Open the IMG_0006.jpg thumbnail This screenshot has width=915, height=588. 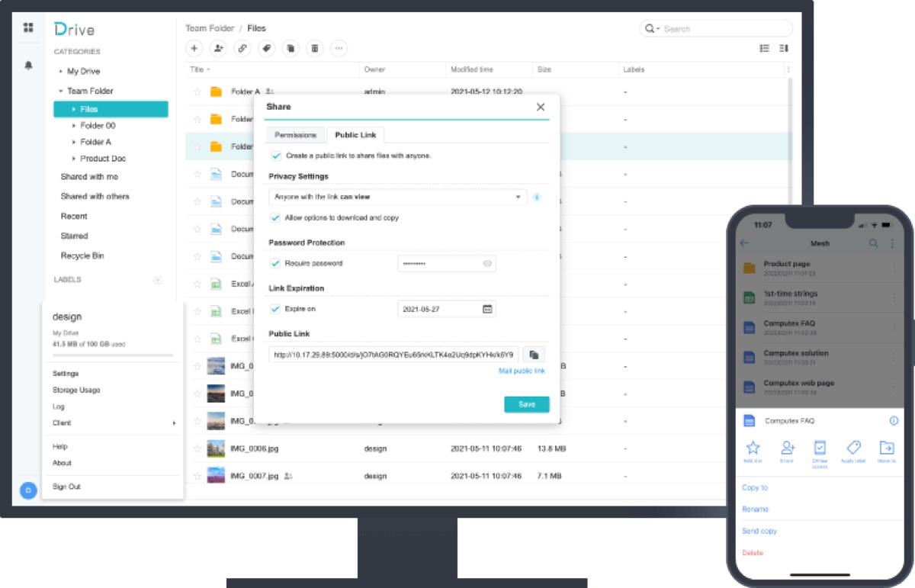216,448
